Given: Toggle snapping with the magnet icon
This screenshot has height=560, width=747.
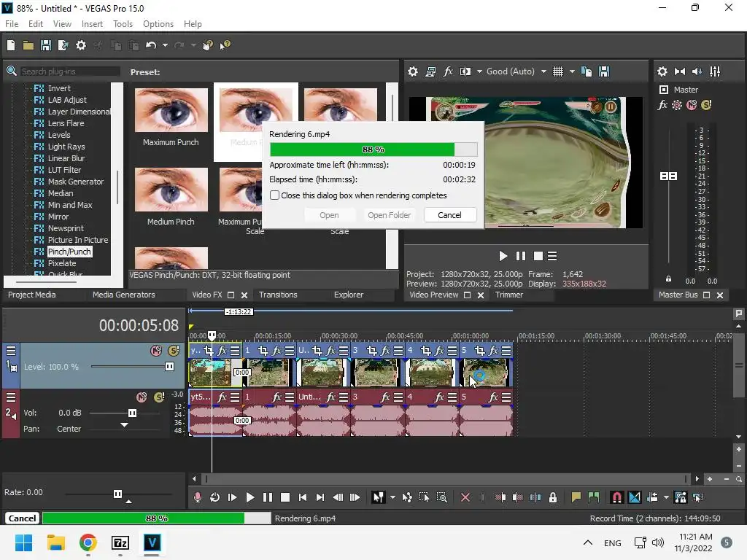Looking at the screenshot, I should 616,497.
